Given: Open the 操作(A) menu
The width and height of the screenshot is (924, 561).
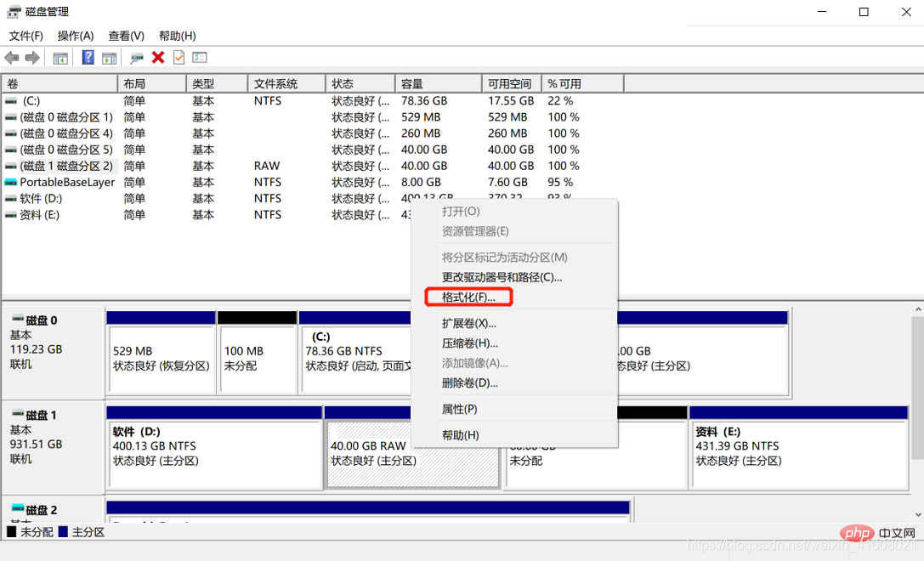Looking at the screenshot, I should click(x=76, y=36).
